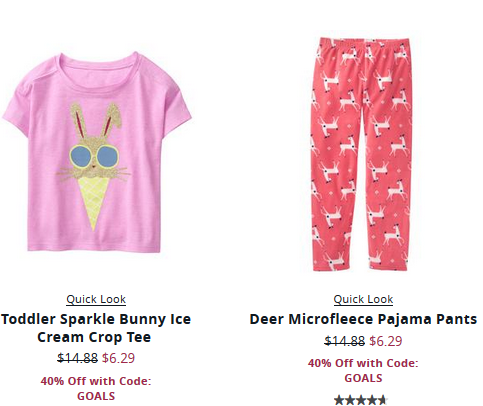
Task: Open Quick Look for the deer pajama pants
Action: 363,299
